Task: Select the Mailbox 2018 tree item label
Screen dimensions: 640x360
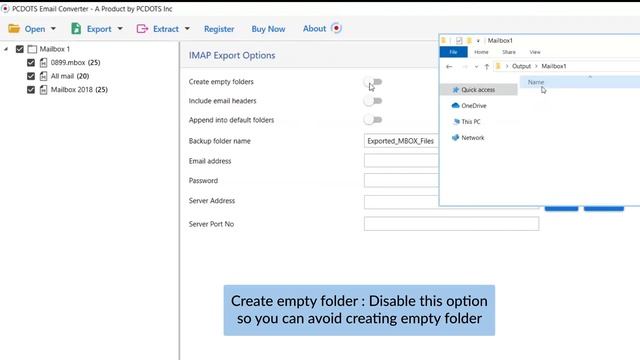Action: 79,89
